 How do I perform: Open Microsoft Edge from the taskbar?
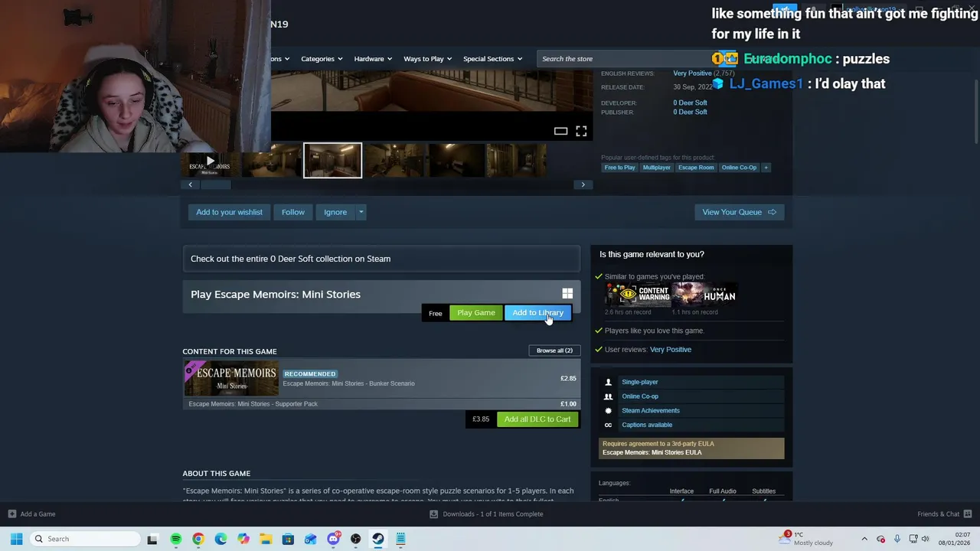coord(220,539)
